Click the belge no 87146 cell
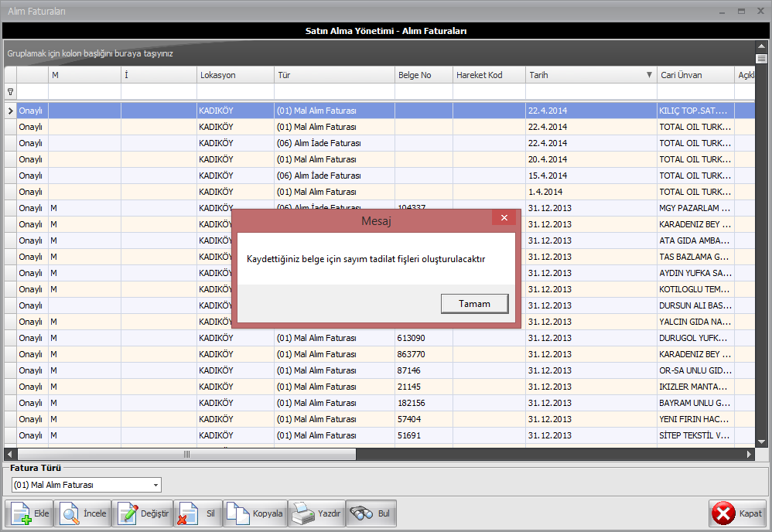772x532 pixels. pyautogui.click(x=423, y=370)
